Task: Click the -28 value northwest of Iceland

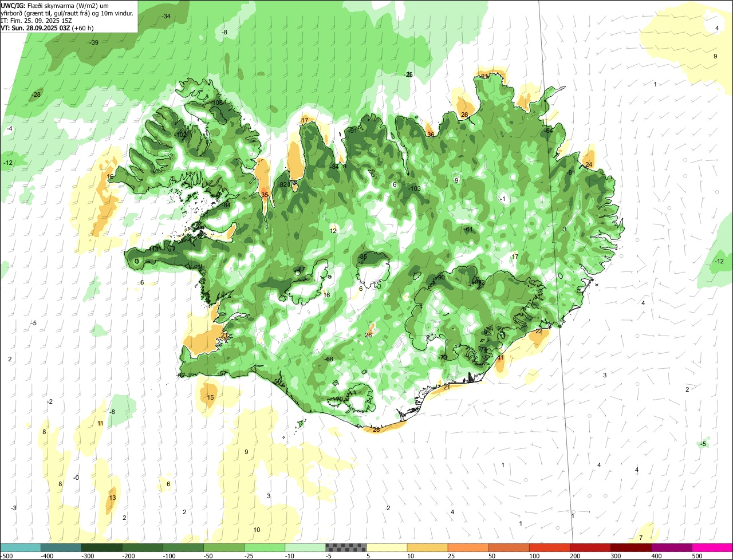Action: [x=37, y=94]
